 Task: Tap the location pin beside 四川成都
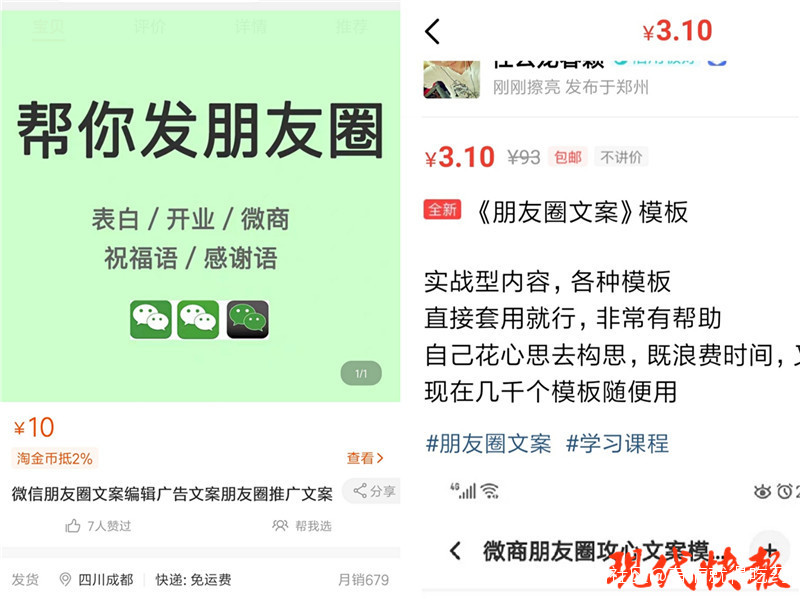tap(65, 579)
